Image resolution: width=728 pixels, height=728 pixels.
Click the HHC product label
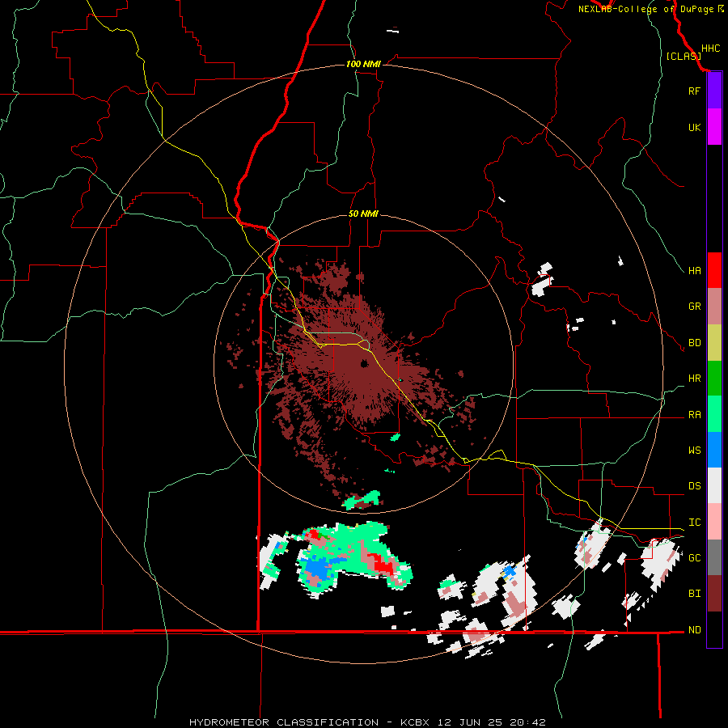click(710, 49)
